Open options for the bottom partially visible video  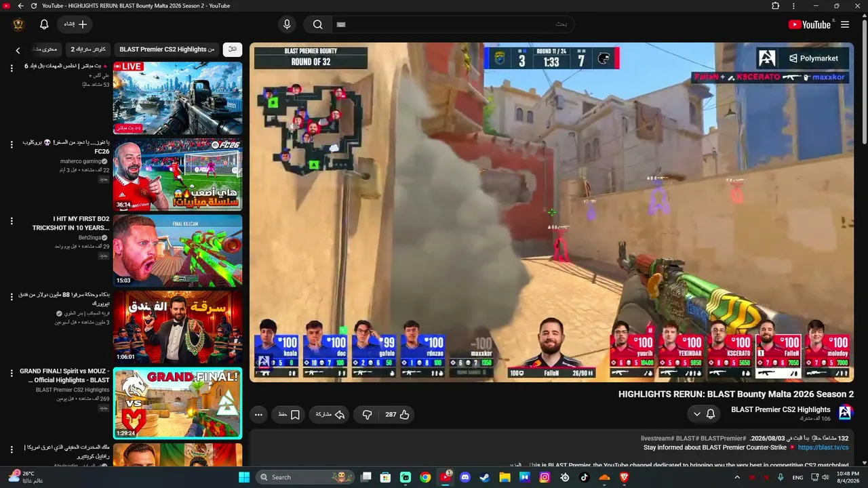pos(12,449)
